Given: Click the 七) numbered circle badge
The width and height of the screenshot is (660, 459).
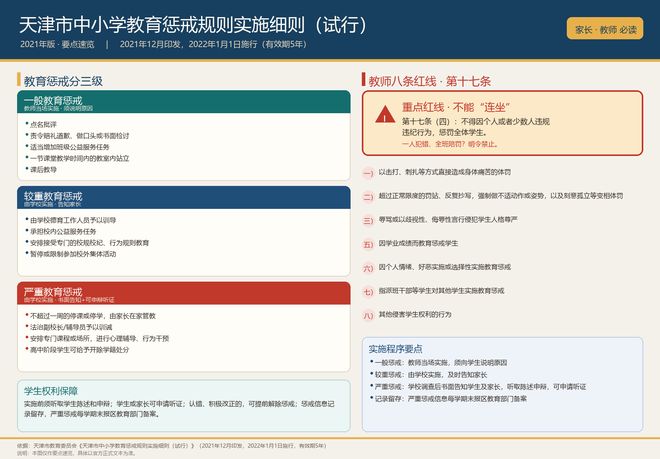Looking at the screenshot, I should (x=368, y=291).
